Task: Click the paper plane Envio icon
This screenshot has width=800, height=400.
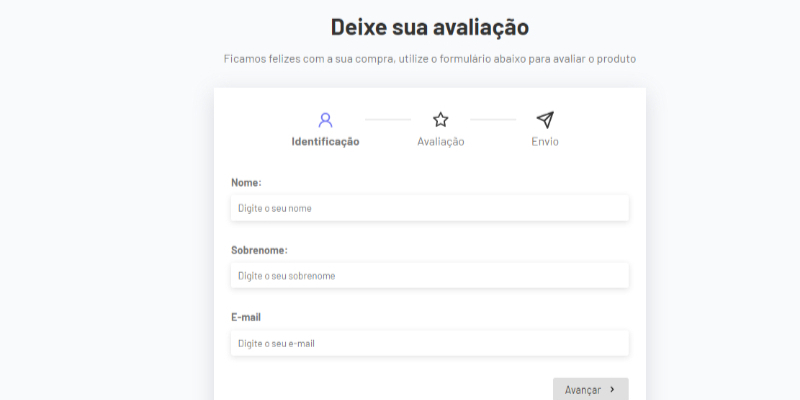Action: point(544,120)
